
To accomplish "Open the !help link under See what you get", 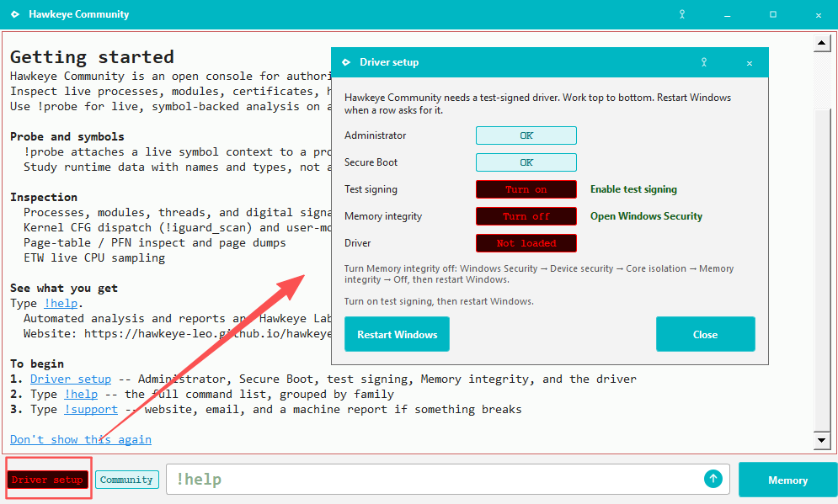I will pos(61,303).
